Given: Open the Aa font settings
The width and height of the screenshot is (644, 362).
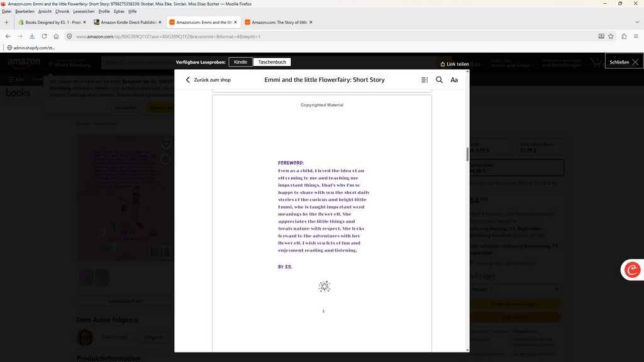Looking at the screenshot, I should click(x=454, y=80).
